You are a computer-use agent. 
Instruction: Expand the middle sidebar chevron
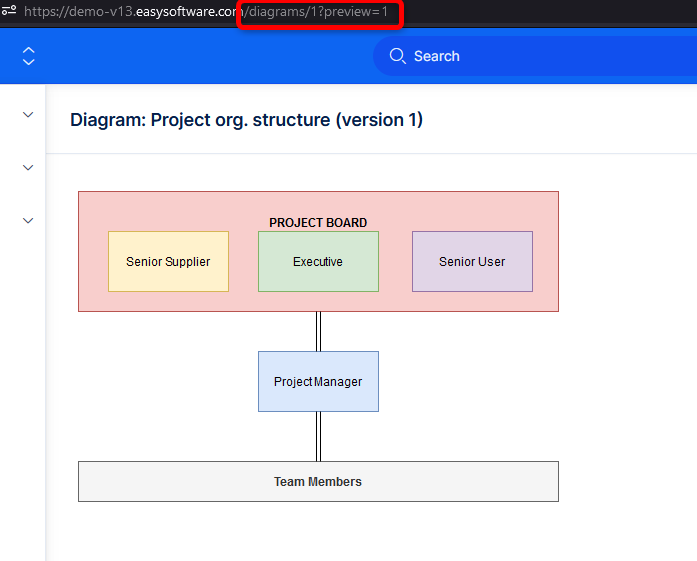[28, 168]
